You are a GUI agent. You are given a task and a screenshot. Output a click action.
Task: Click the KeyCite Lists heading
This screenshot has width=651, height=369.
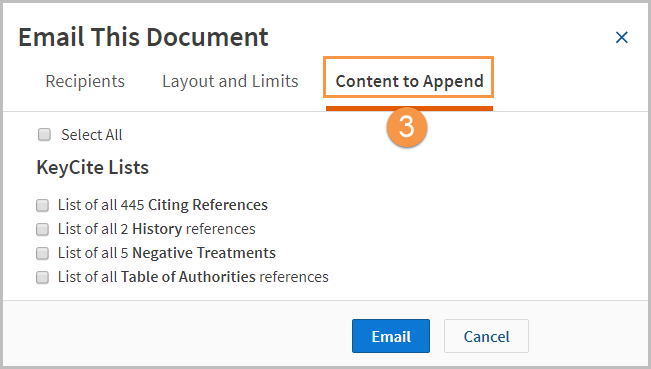click(x=93, y=168)
